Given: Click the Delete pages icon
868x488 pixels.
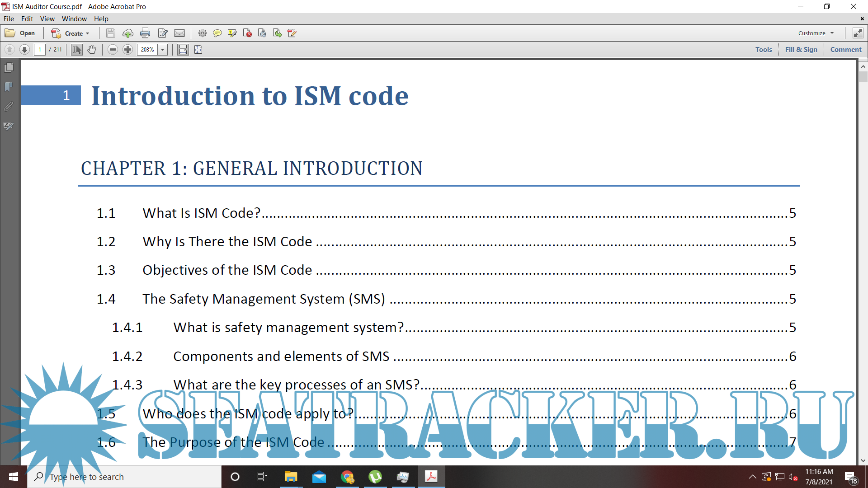Looking at the screenshot, I should tap(247, 33).
